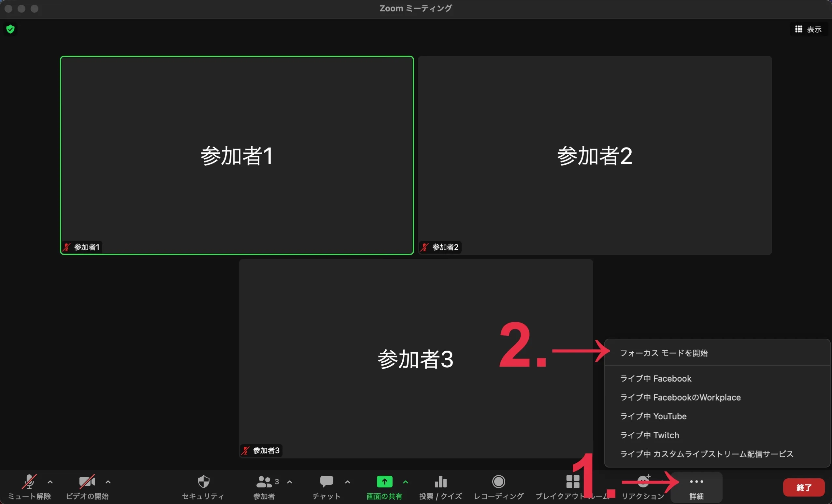This screenshot has width=832, height=504.
Task: Open the Participants panel icon
Action: tap(264, 482)
